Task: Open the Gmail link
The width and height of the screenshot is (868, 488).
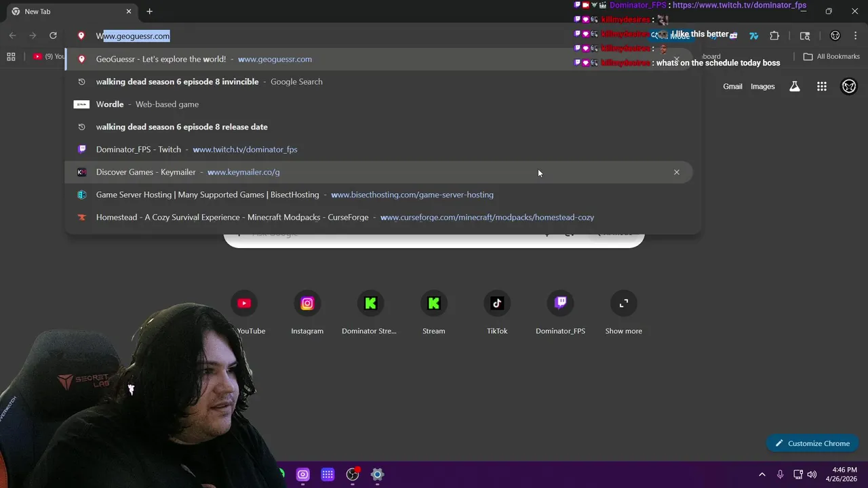Action: coord(732,86)
